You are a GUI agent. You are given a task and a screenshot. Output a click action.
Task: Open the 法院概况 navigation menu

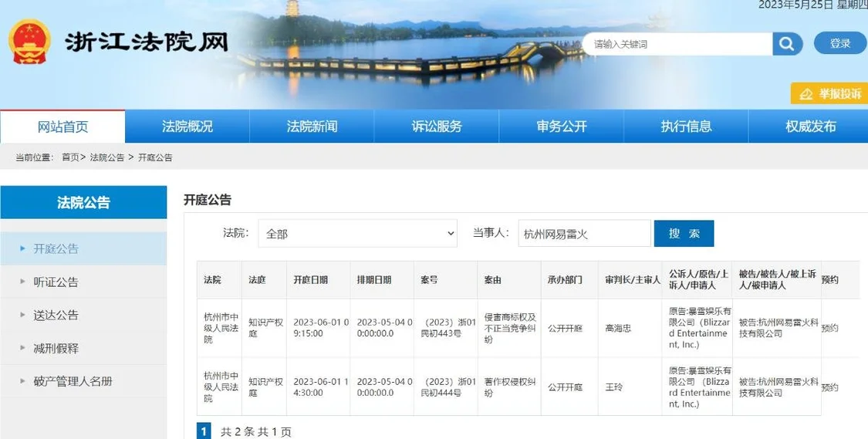[187, 127]
